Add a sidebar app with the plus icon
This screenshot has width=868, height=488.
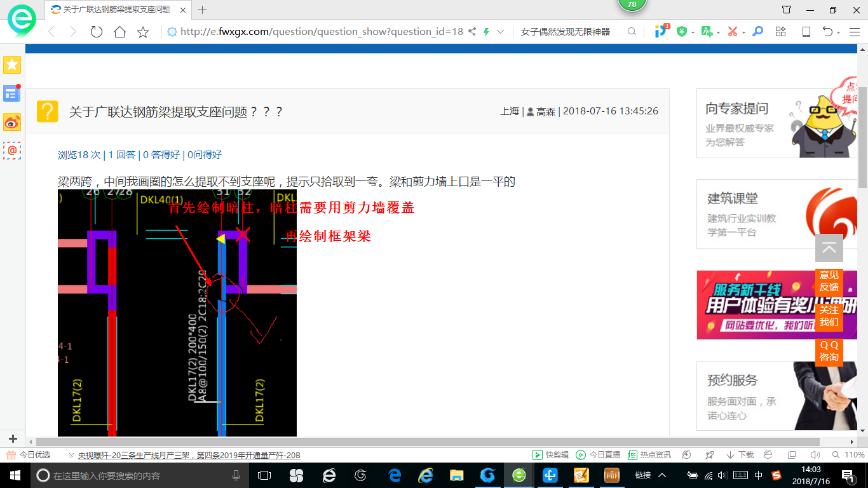pos(13,438)
